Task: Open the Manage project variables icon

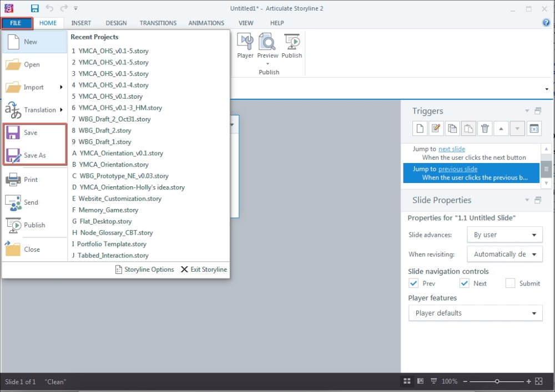Action: click(x=534, y=128)
